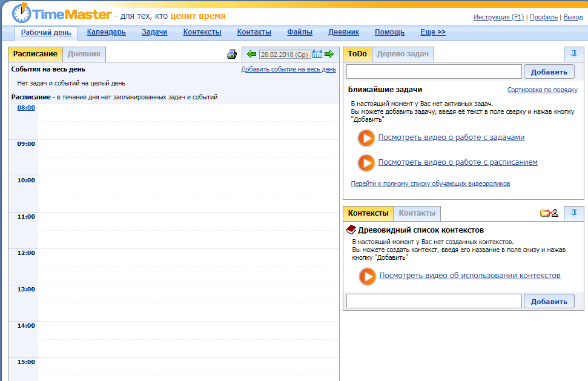
Task: Play the video about working with tasks
Action: coord(366,137)
